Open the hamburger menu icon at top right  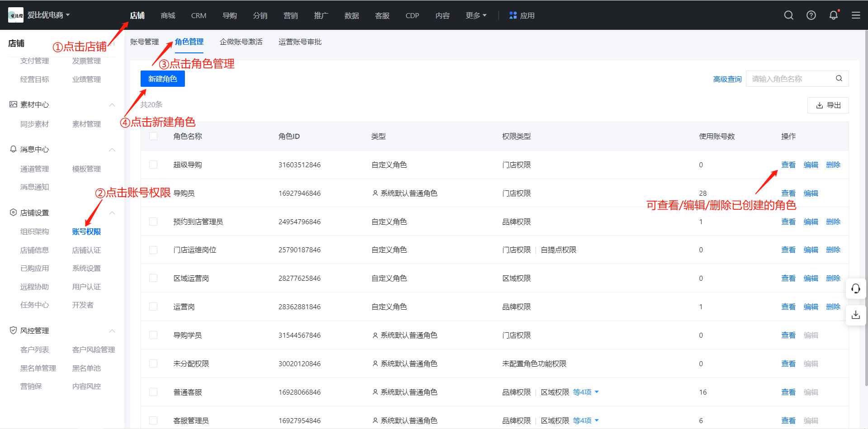click(856, 15)
